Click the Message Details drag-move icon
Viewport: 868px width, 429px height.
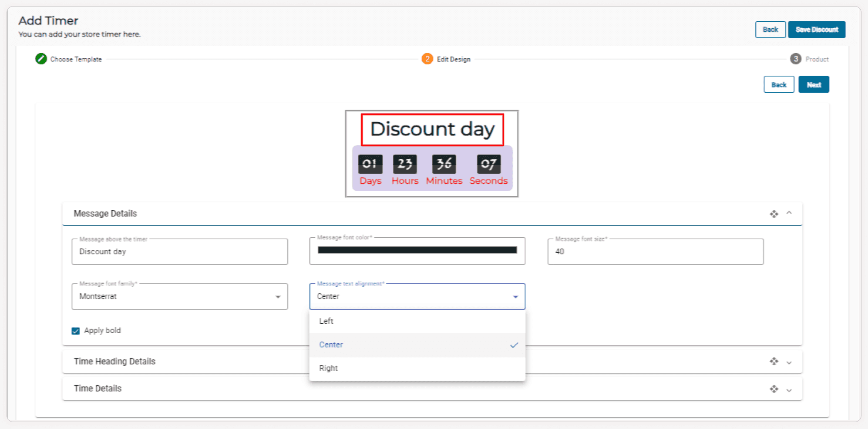(x=774, y=214)
